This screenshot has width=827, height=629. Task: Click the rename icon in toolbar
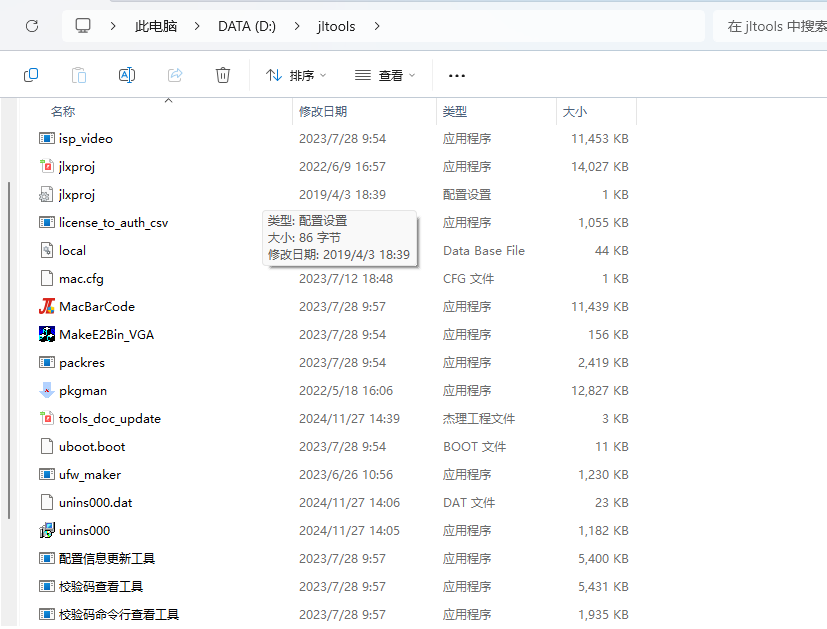(x=127, y=75)
